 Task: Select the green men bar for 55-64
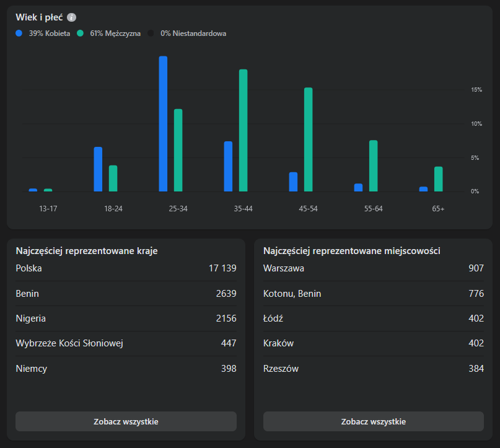point(373,166)
